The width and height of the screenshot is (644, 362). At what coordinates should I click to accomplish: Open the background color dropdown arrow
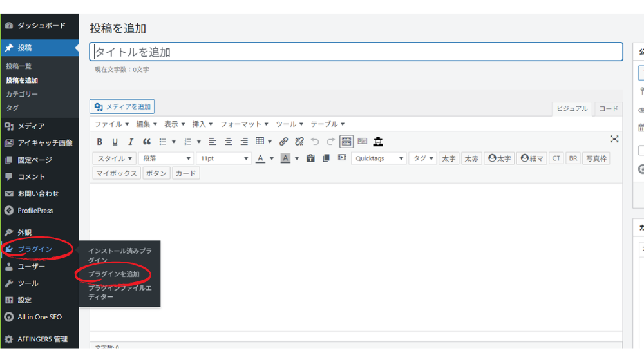pos(296,158)
